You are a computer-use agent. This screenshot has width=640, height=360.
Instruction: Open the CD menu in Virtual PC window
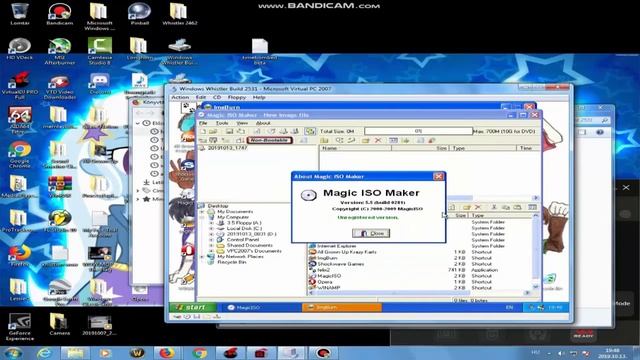(x=217, y=98)
